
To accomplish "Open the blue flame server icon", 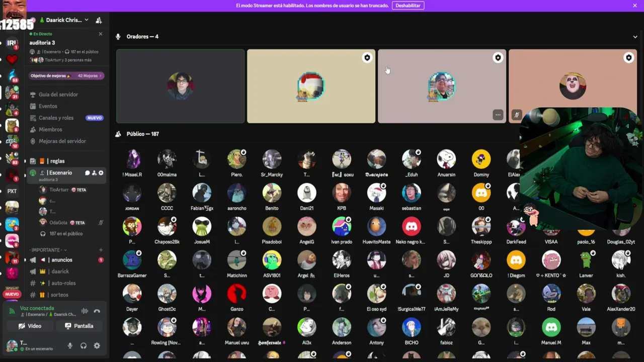I will pyautogui.click(x=12, y=76).
